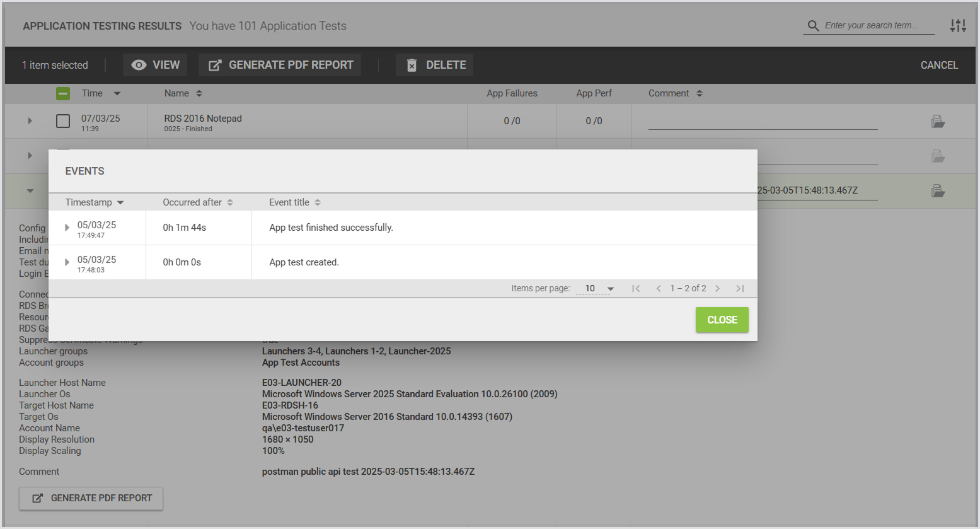
Task: Expand the 17:49:47 event row
Action: (67, 228)
